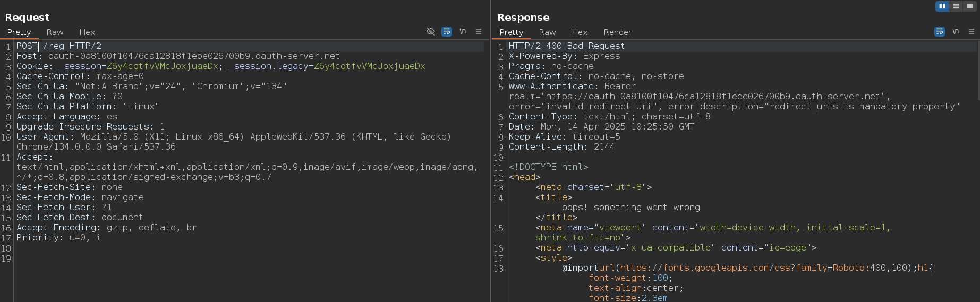Screen dimensions: 980x302
Task: Click the _session cookie value
Action: pyautogui.click(x=163, y=66)
